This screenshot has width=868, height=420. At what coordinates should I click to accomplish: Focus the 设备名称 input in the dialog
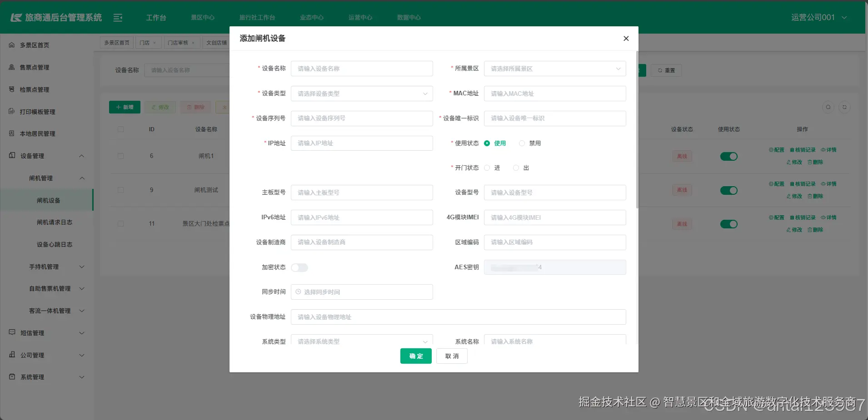pyautogui.click(x=362, y=69)
